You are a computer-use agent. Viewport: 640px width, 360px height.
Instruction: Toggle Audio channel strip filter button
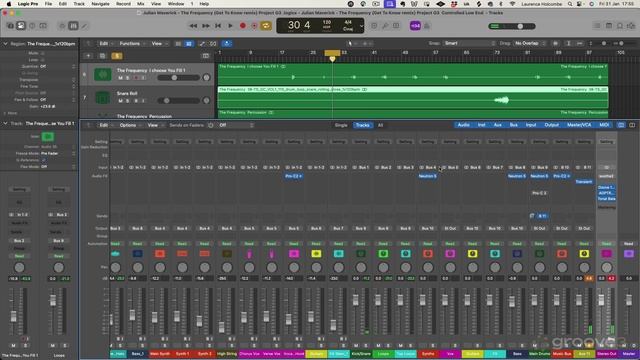click(x=463, y=125)
